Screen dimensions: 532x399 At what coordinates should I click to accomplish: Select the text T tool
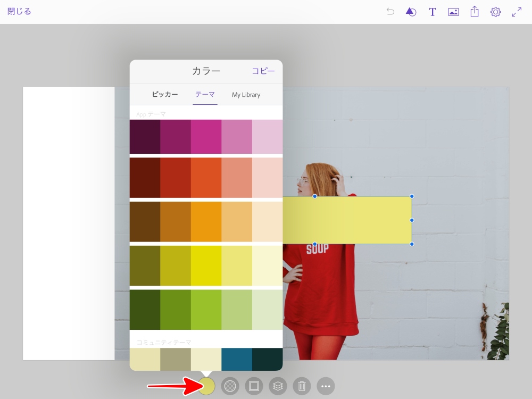tap(432, 12)
